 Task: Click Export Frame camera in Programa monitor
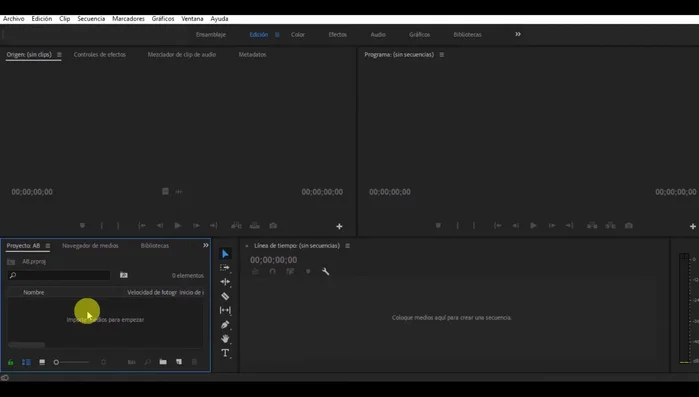tap(629, 225)
